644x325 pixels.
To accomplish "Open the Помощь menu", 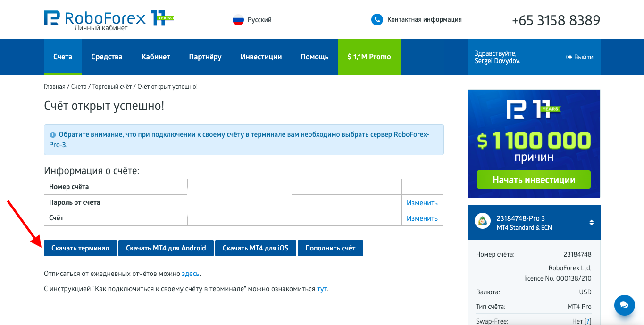I will tap(315, 57).
